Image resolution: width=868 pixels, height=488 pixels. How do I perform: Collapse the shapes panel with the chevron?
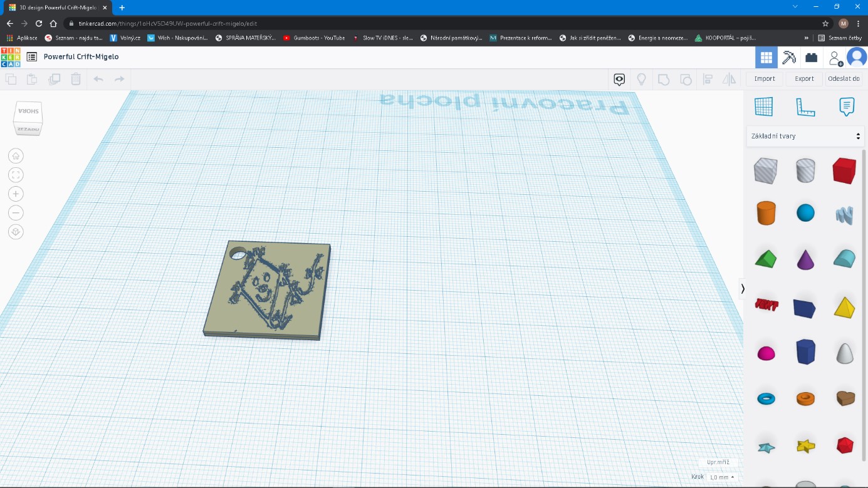[743, 289]
